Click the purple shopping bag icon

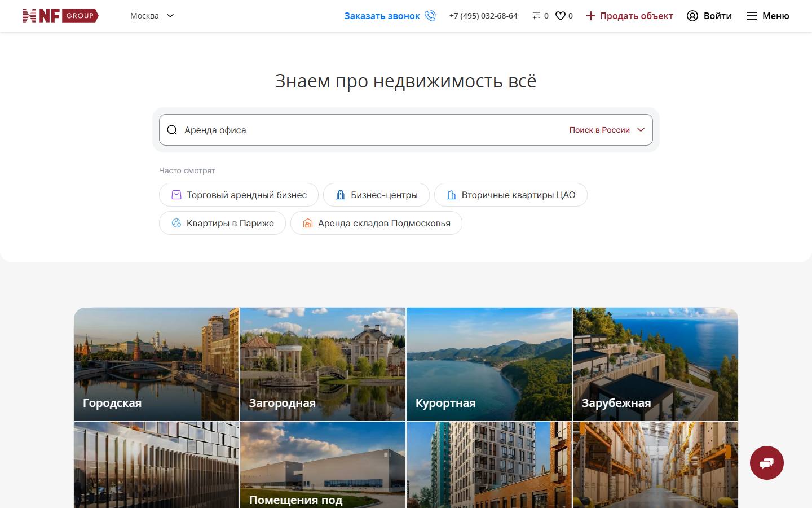click(176, 195)
